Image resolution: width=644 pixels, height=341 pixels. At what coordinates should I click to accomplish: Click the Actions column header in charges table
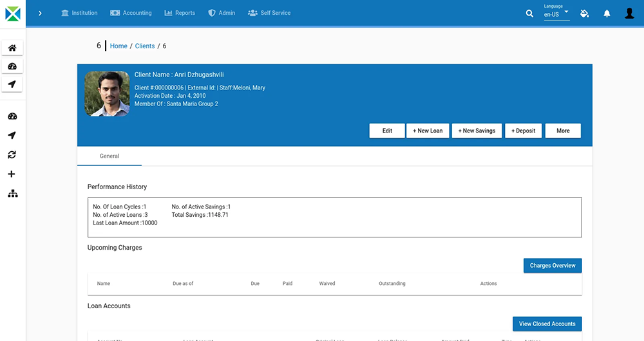click(x=488, y=284)
